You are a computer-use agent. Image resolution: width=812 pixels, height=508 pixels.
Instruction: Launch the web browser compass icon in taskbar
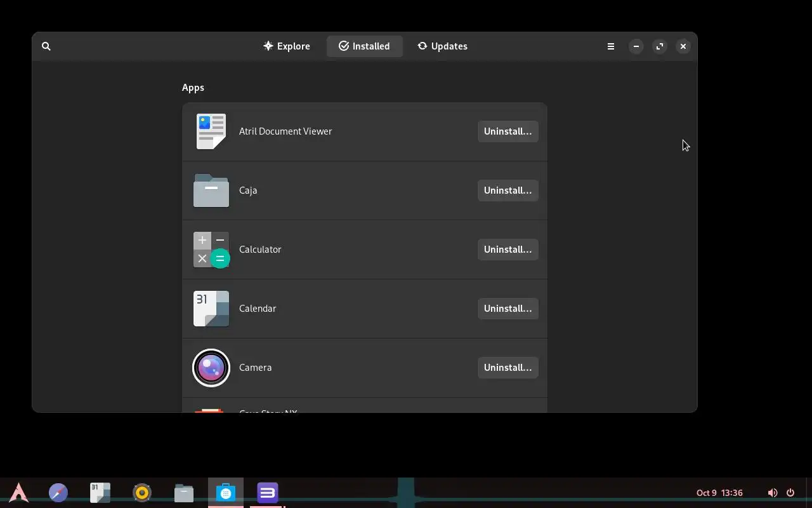tap(58, 493)
